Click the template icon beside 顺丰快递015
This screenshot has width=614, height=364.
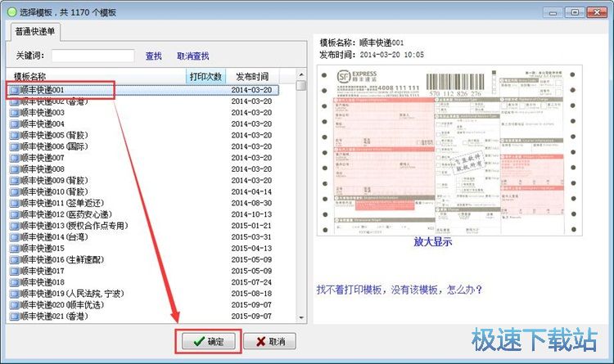pos(15,249)
